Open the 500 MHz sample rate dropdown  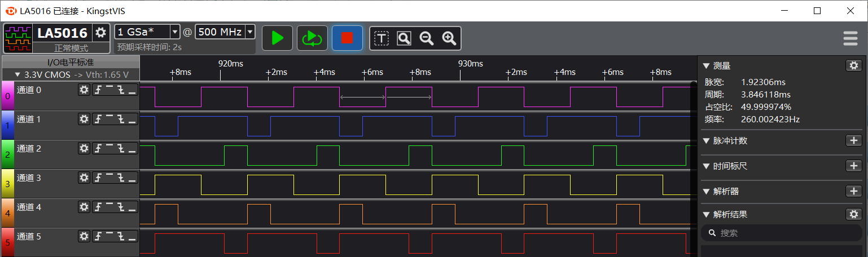pos(250,32)
